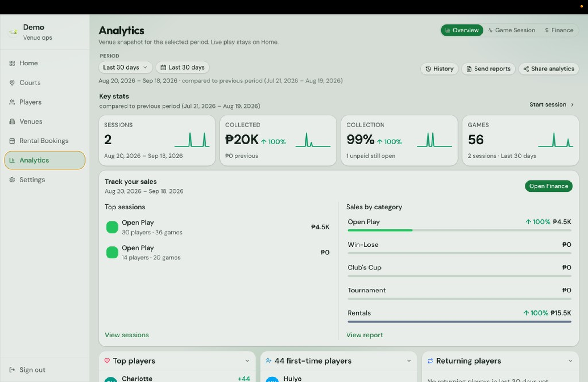Click the green square of 30-player Open Play
The image size is (588, 382).
pos(112,227)
